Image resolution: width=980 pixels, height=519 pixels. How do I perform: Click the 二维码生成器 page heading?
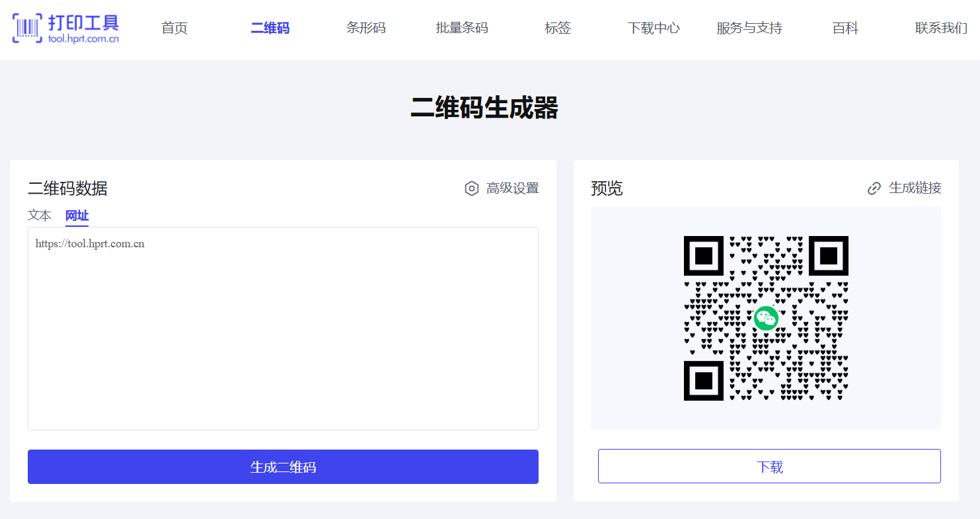pos(484,108)
